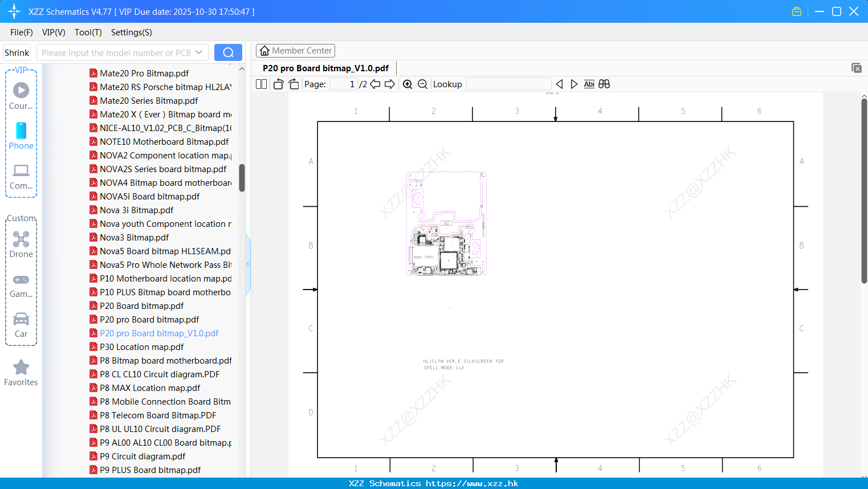Screen dimensions: 868x489
Task: Click the toolbox icon in title bar
Action: coord(797,11)
